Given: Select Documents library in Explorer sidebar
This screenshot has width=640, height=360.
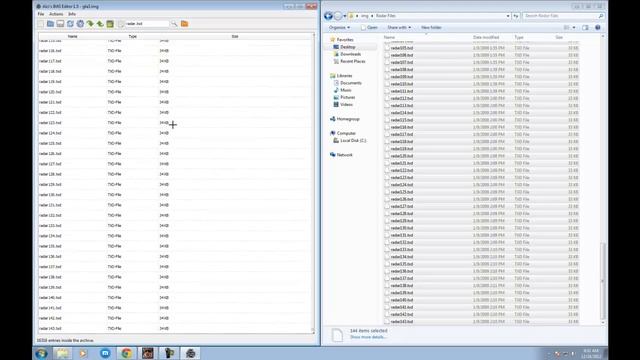Looking at the screenshot, I should 351,83.
